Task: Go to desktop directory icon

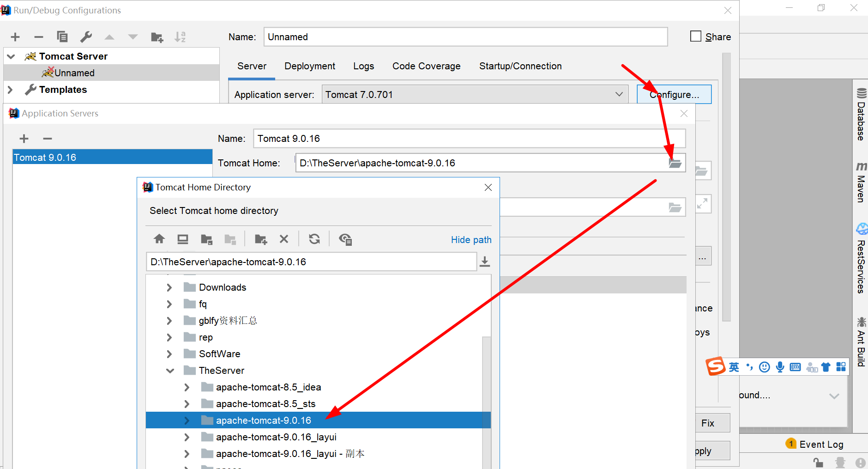Action: click(183, 239)
